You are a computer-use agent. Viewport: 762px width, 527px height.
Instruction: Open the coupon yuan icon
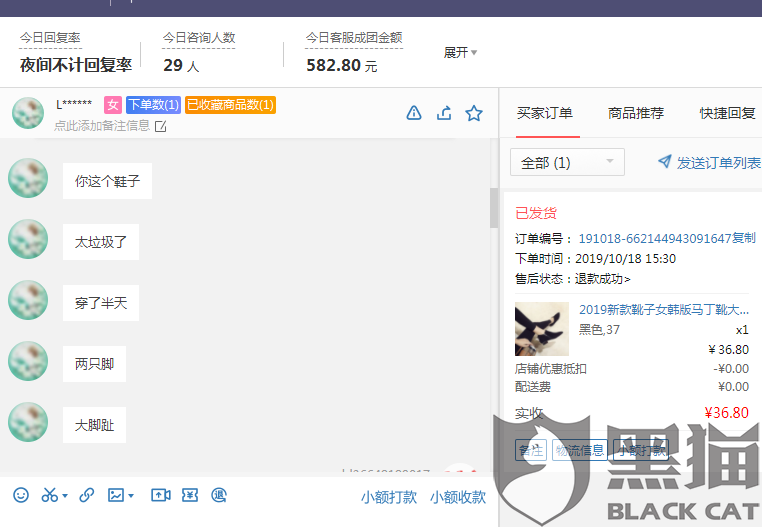[x=190, y=495]
